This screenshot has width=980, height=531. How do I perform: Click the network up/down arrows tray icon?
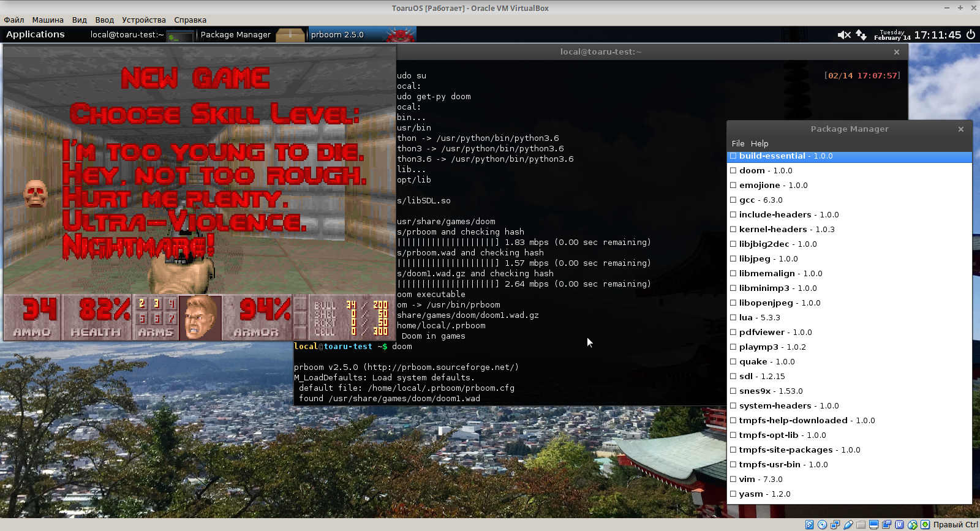tap(861, 35)
